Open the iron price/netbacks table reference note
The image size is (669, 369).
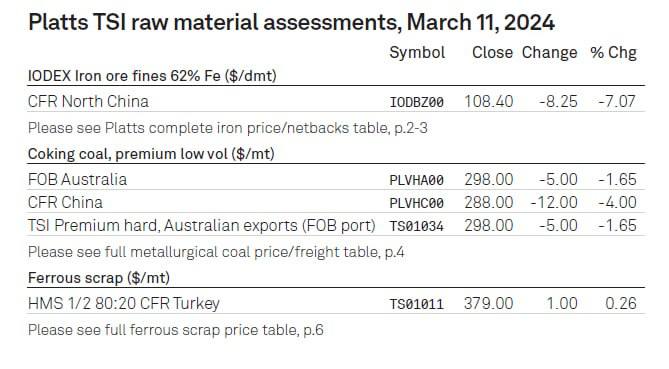point(227,128)
